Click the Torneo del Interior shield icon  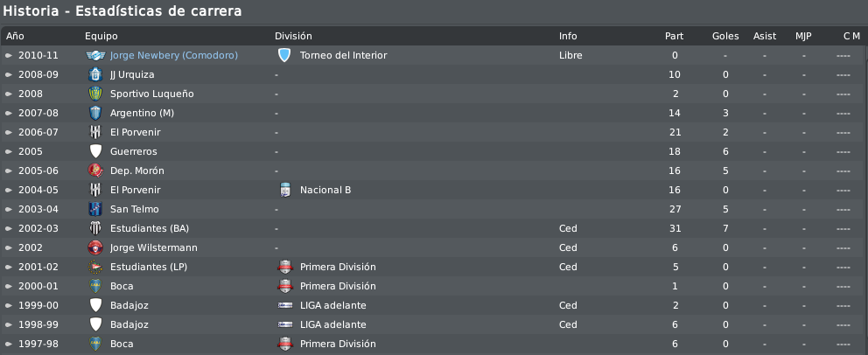284,55
